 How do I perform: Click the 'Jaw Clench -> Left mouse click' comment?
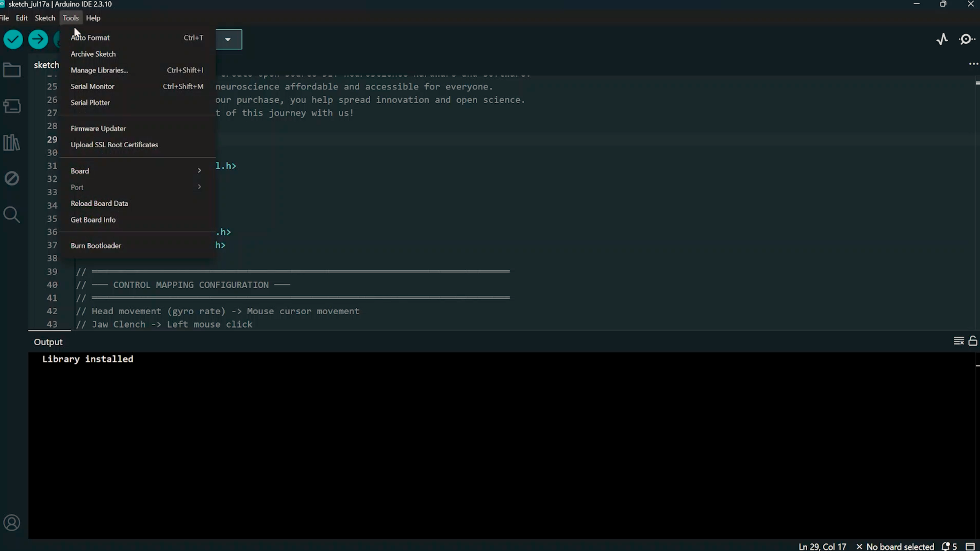[x=164, y=324]
